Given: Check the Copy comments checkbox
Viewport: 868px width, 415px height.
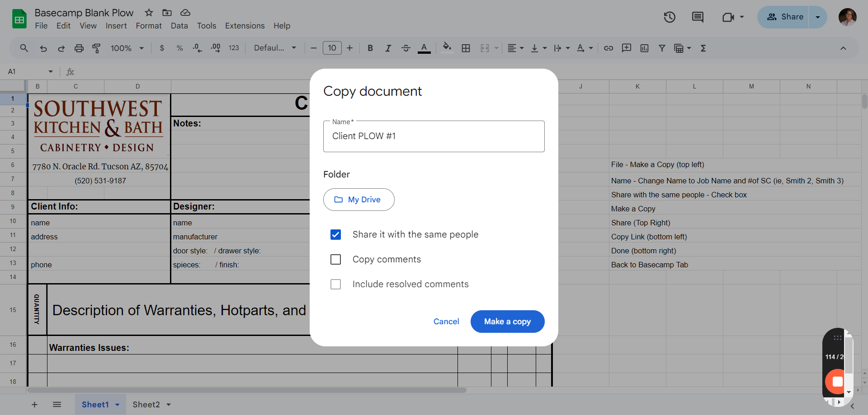Looking at the screenshot, I should click(335, 259).
